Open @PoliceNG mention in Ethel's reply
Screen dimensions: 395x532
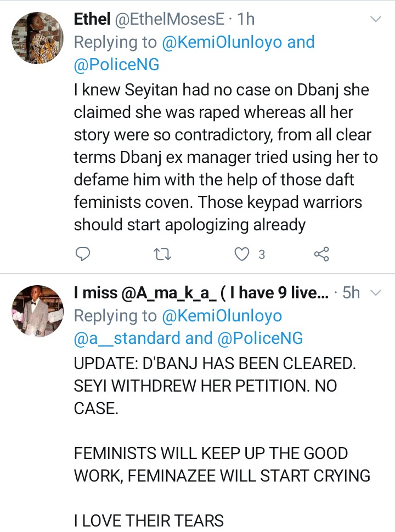(x=116, y=65)
